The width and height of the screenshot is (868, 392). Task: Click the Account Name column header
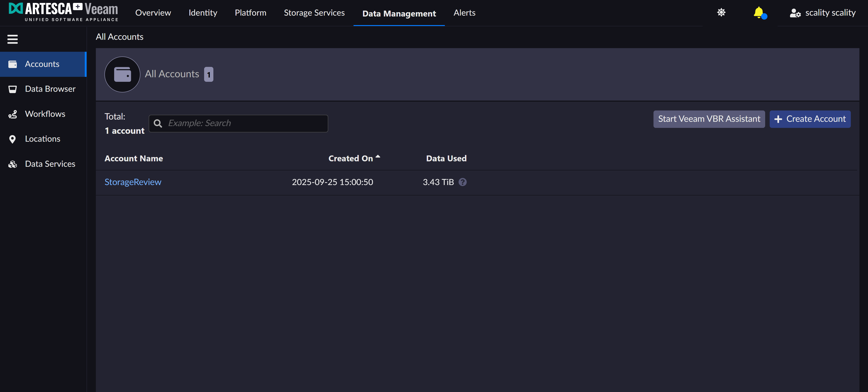tap(134, 158)
